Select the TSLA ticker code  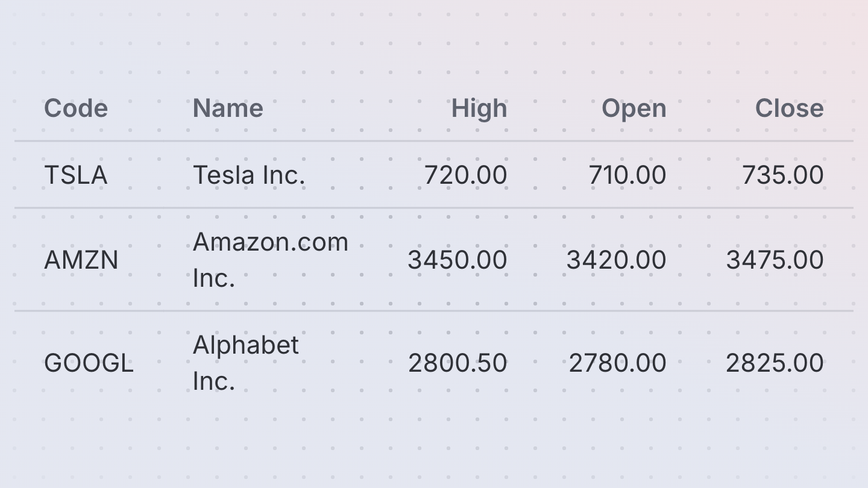(76, 175)
